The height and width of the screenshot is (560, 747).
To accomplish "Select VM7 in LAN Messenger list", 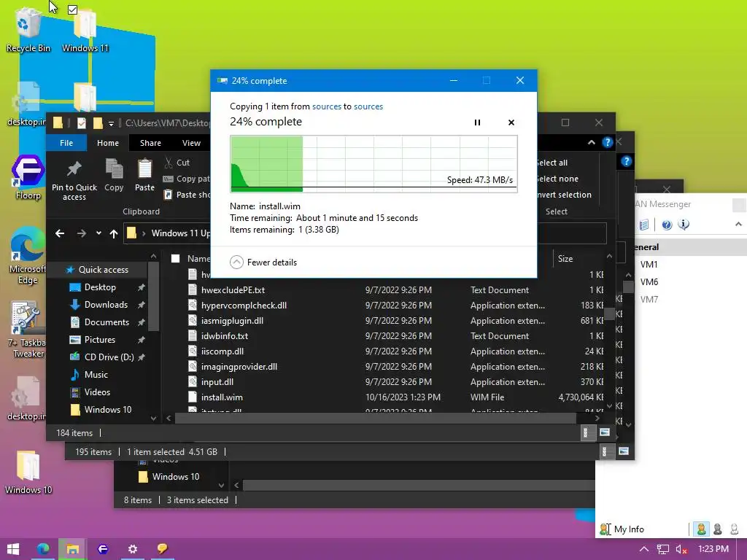I will [x=649, y=300].
